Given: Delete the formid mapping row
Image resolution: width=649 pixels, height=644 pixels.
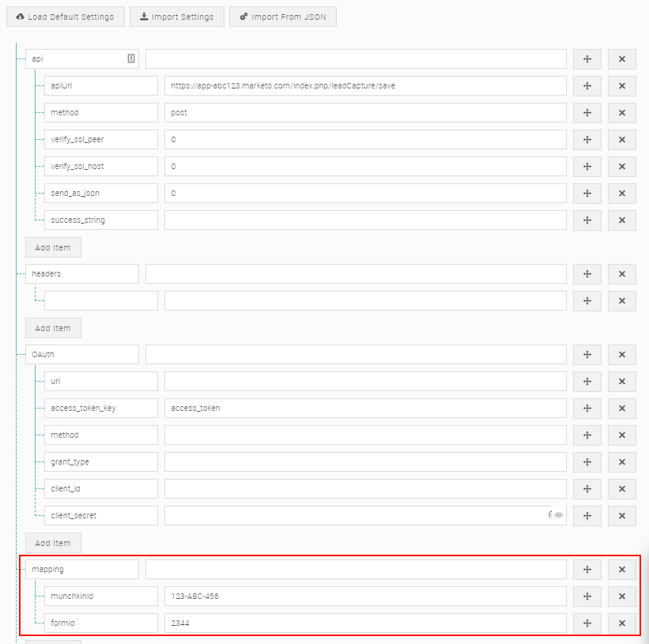Looking at the screenshot, I should point(622,623).
